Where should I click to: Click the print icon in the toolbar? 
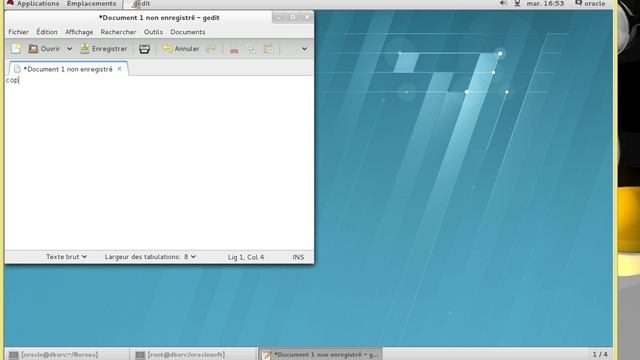(x=144, y=49)
